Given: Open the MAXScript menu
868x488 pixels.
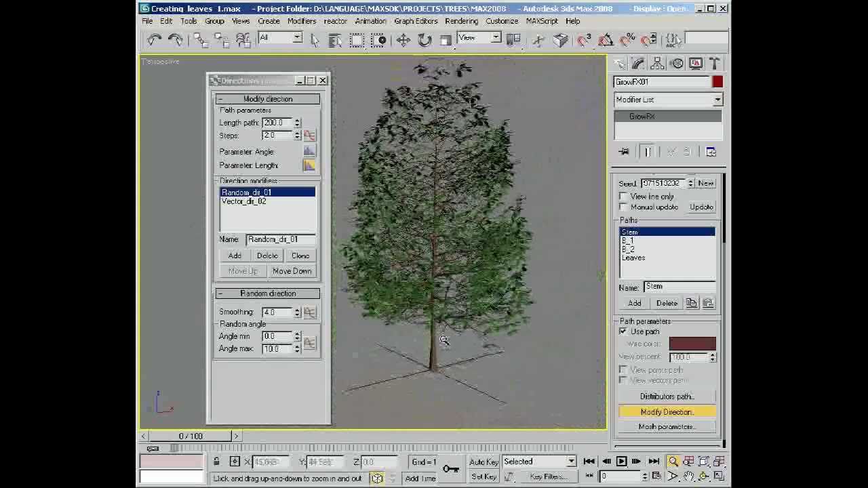Looking at the screenshot, I should coord(542,21).
